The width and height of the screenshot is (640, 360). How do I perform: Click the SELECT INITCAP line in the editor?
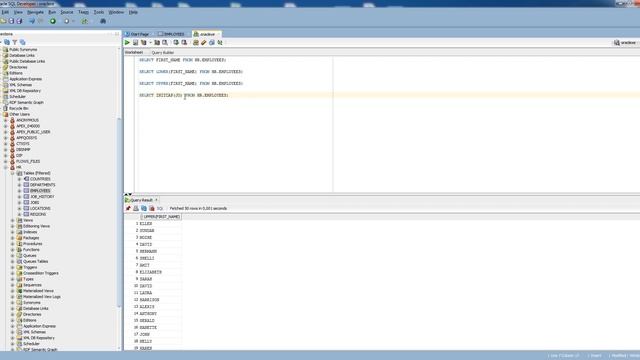point(184,96)
